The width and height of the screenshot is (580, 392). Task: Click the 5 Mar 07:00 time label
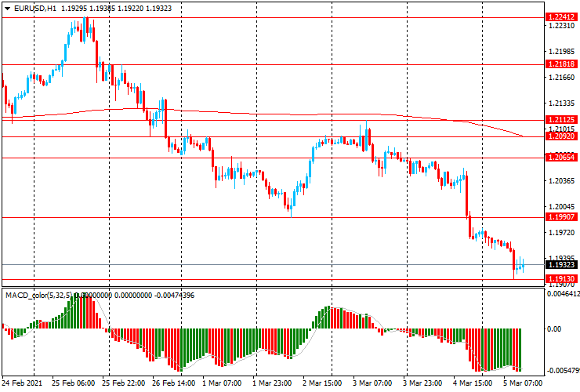(523, 383)
